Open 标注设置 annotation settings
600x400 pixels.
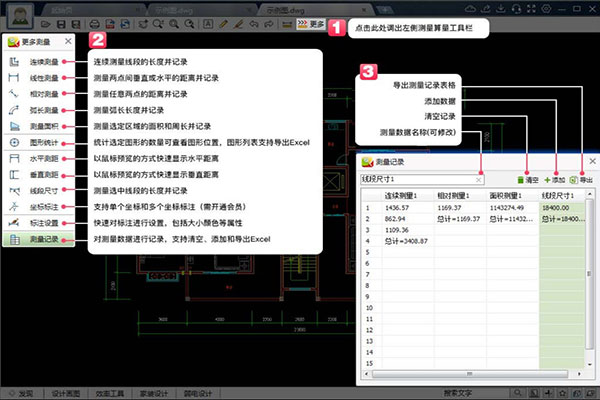click(x=38, y=223)
